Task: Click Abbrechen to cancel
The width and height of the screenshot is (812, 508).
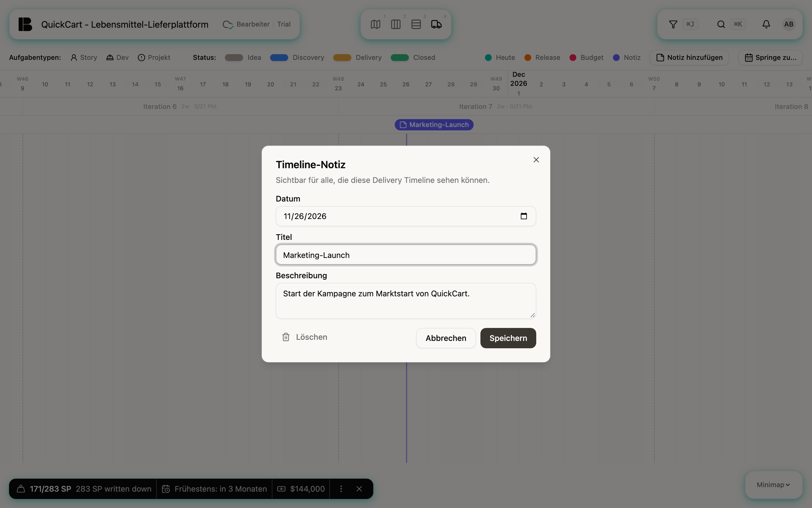Action: tap(446, 338)
